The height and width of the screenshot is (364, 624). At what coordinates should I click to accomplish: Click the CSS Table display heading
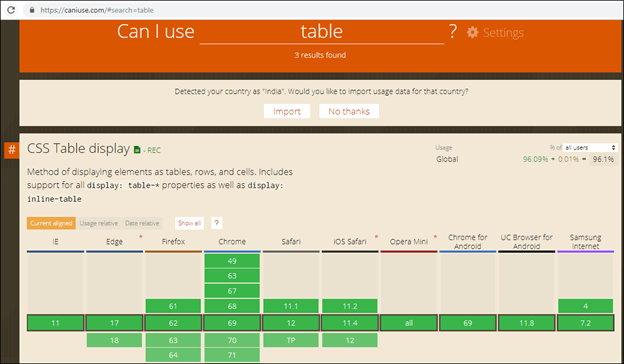pos(78,148)
